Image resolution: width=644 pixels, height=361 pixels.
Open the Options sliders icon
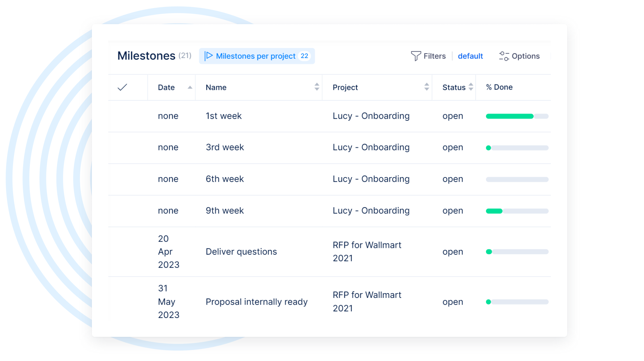504,56
